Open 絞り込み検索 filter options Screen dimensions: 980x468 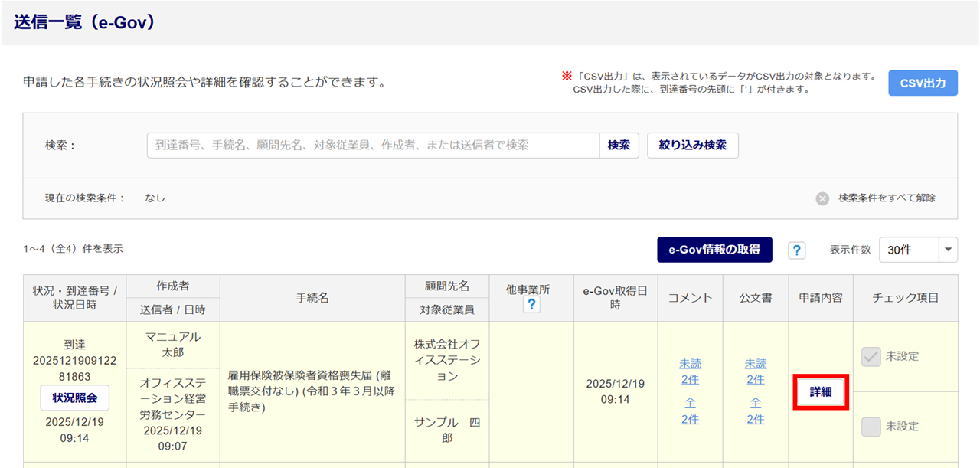click(x=692, y=146)
